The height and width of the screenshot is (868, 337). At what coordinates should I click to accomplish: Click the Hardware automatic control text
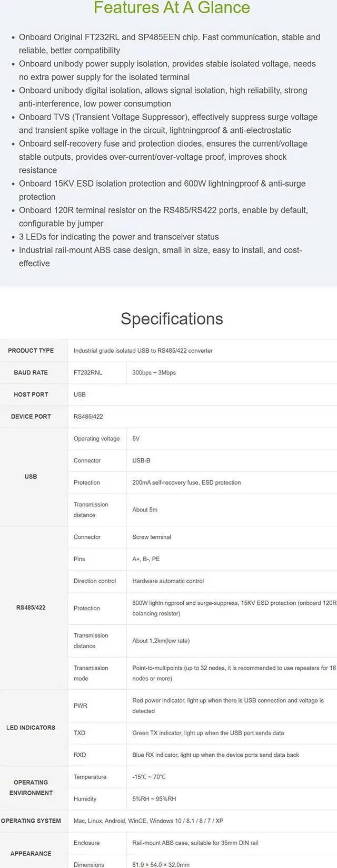(x=168, y=581)
